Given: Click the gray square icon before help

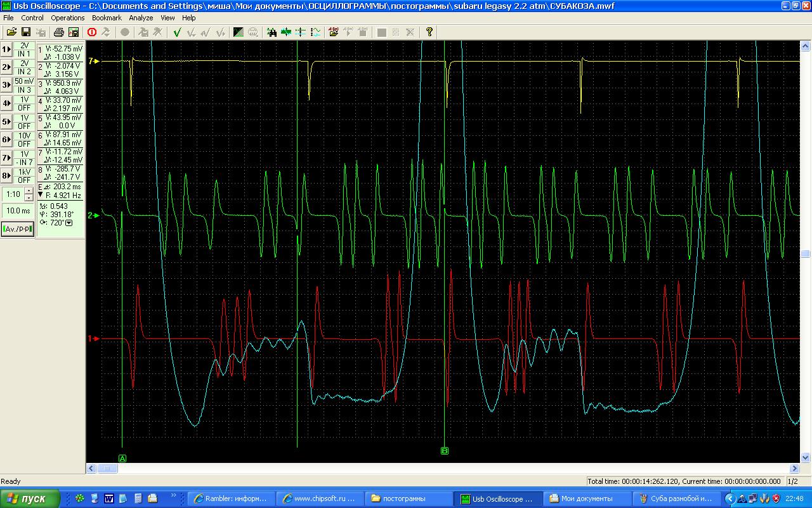Looking at the screenshot, I should tap(382, 32).
